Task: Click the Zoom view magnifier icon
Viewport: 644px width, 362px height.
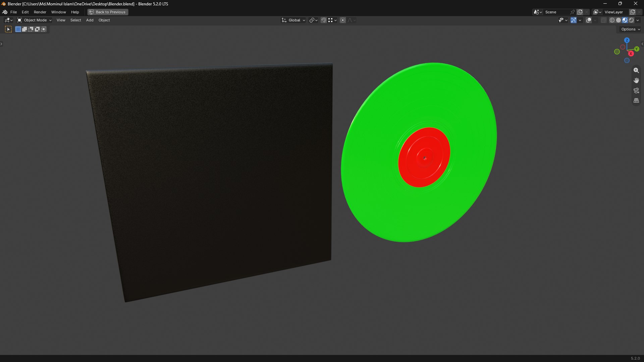Action: pos(636,70)
